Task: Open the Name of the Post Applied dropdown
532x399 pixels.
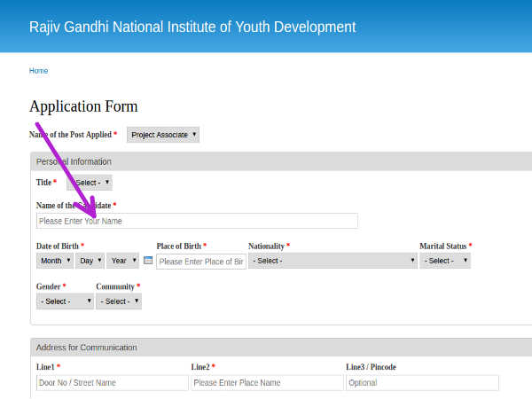Action: [x=163, y=135]
